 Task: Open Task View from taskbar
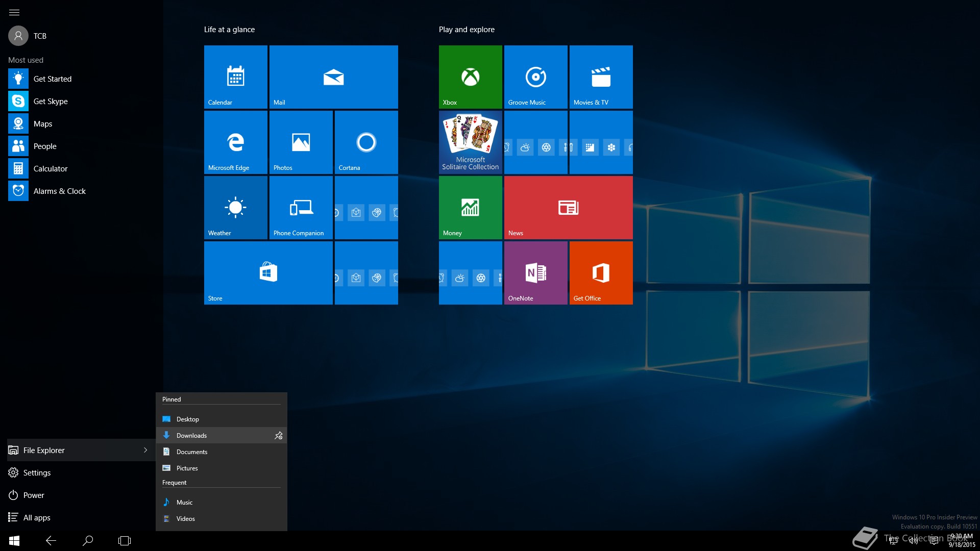point(125,541)
